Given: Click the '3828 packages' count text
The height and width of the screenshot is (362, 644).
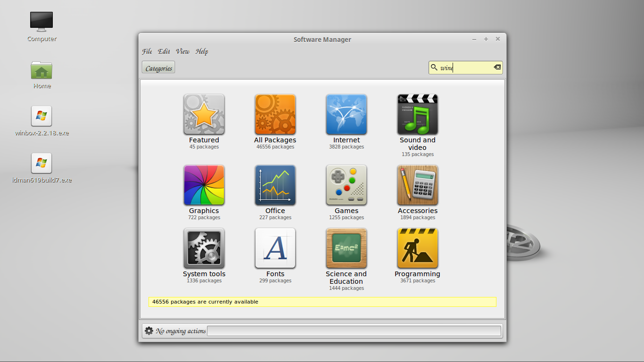Looking at the screenshot, I should tap(347, 147).
